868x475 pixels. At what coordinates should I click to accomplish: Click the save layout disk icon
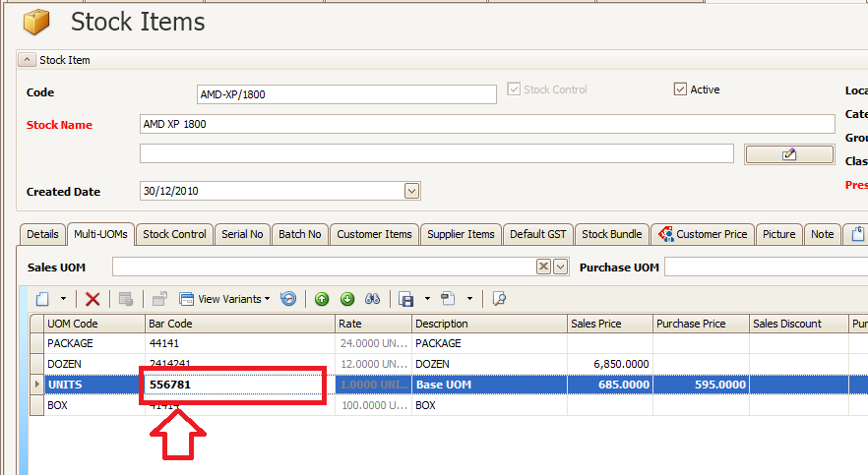[x=406, y=299]
